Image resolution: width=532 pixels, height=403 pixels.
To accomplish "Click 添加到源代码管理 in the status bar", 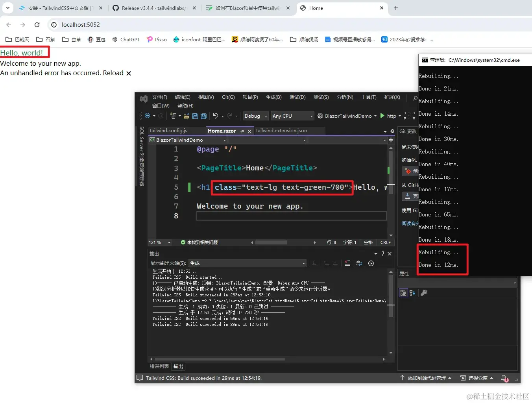I will click(x=426, y=378).
